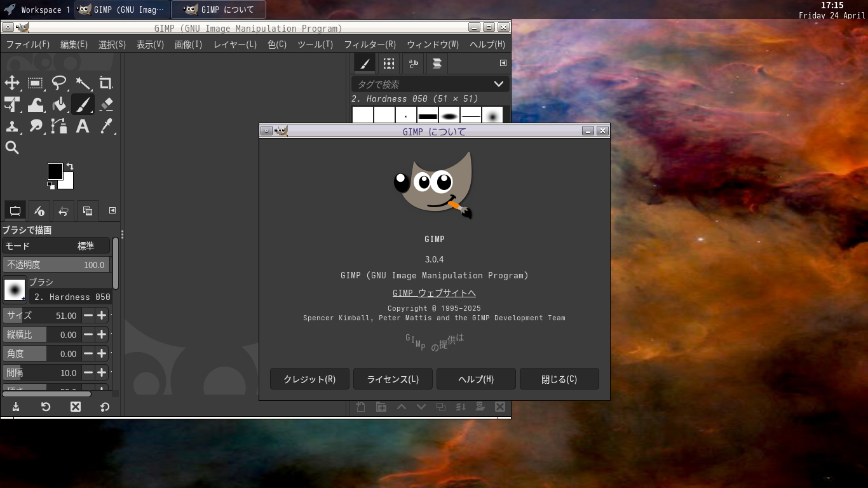
Task: Select the Crop tool
Action: [106, 83]
